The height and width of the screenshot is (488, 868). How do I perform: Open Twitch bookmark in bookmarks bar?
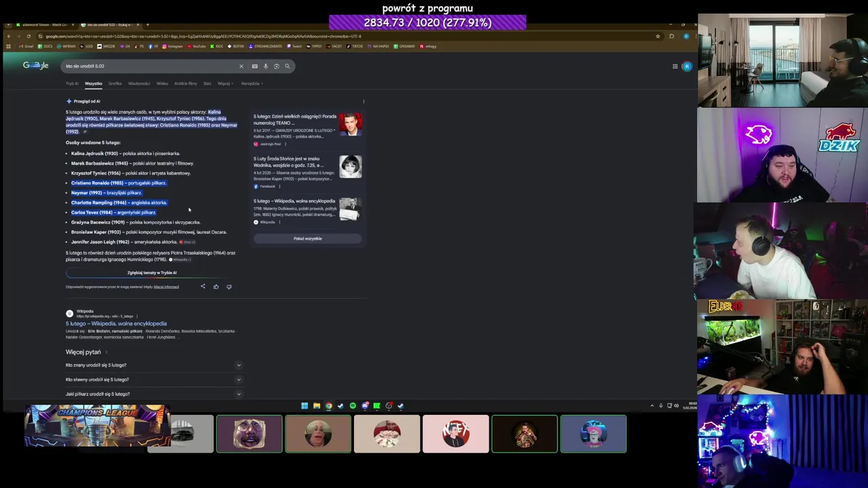[x=294, y=46]
